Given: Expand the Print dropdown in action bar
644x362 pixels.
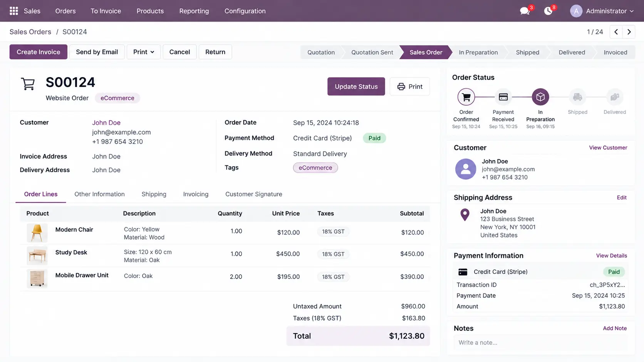Looking at the screenshot, I should point(144,52).
